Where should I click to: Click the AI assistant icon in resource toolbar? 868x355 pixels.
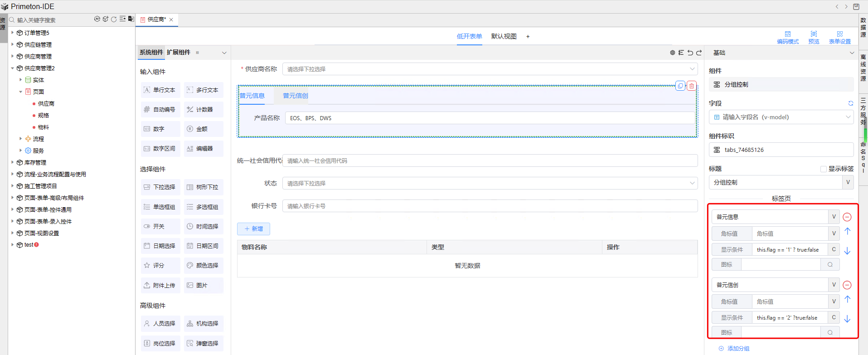click(97, 19)
